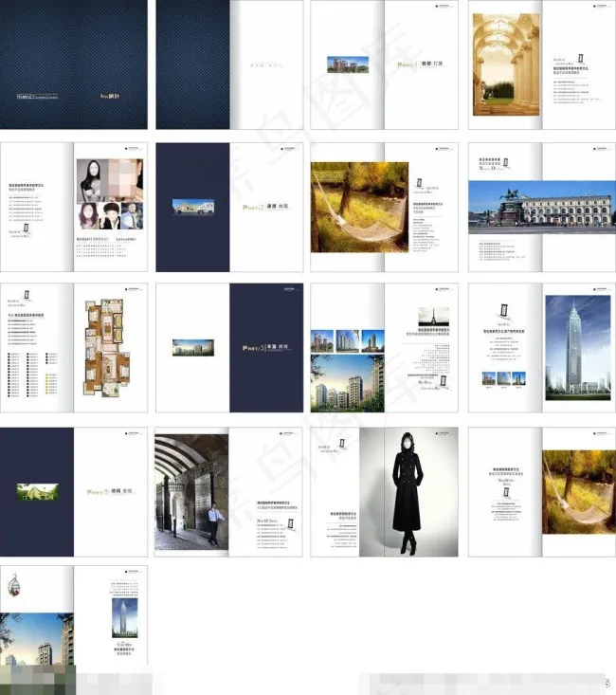The height and width of the screenshot is (695, 616).
Task: Select the stone archway photo with standing man
Action: click(191, 490)
